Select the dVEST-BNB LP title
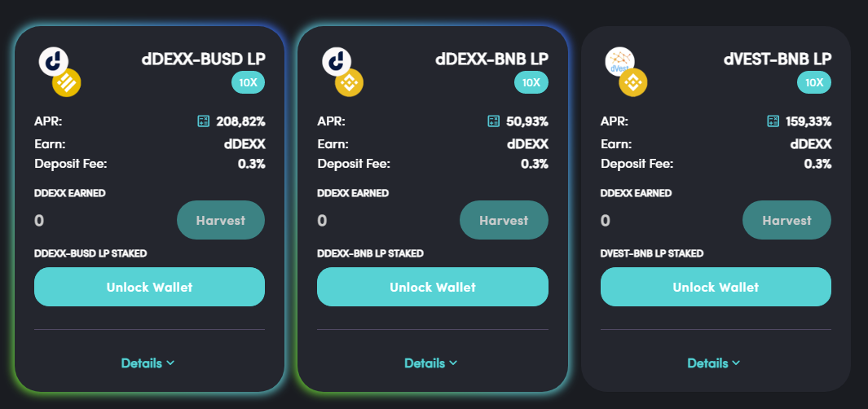This screenshot has width=868, height=409. click(778, 59)
